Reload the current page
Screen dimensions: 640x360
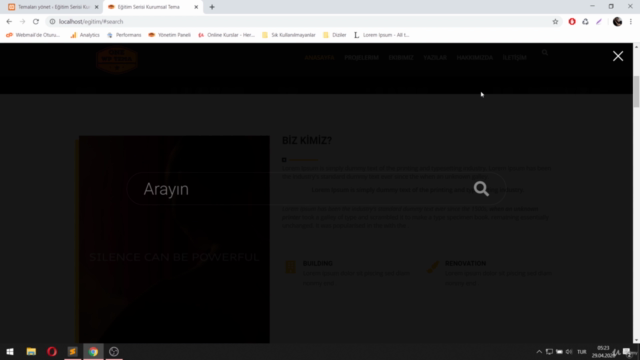(36, 22)
